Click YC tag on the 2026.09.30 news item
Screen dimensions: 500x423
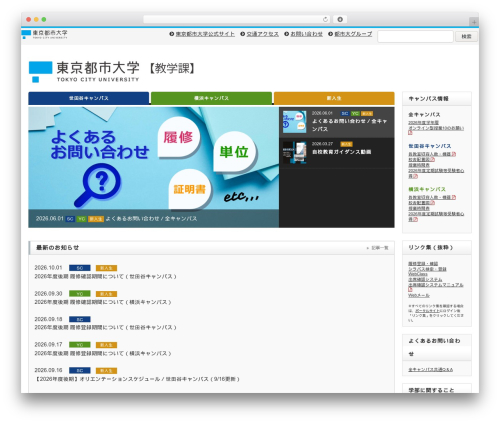[x=80, y=294]
